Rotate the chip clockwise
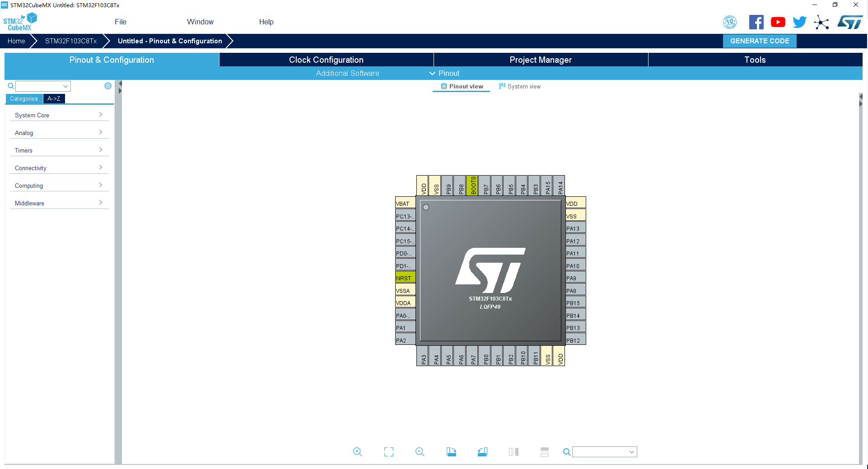Image resolution: width=868 pixels, height=469 pixels. (x=451, y=452)
